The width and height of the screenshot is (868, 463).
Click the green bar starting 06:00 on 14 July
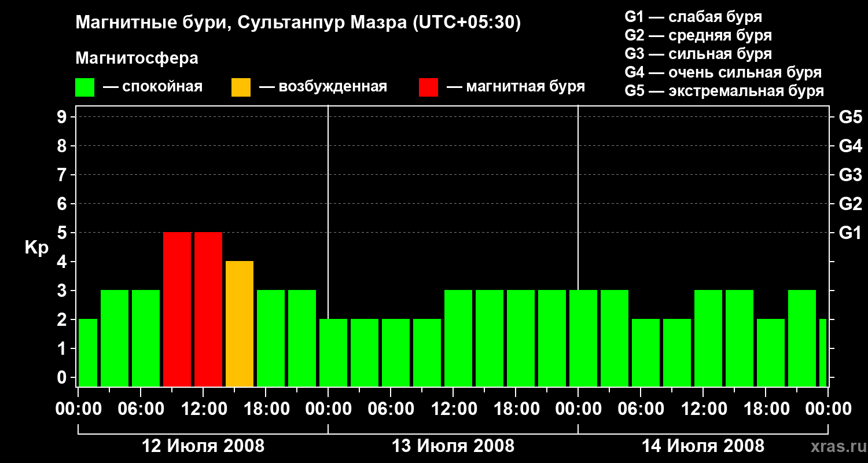coord(646,353)
